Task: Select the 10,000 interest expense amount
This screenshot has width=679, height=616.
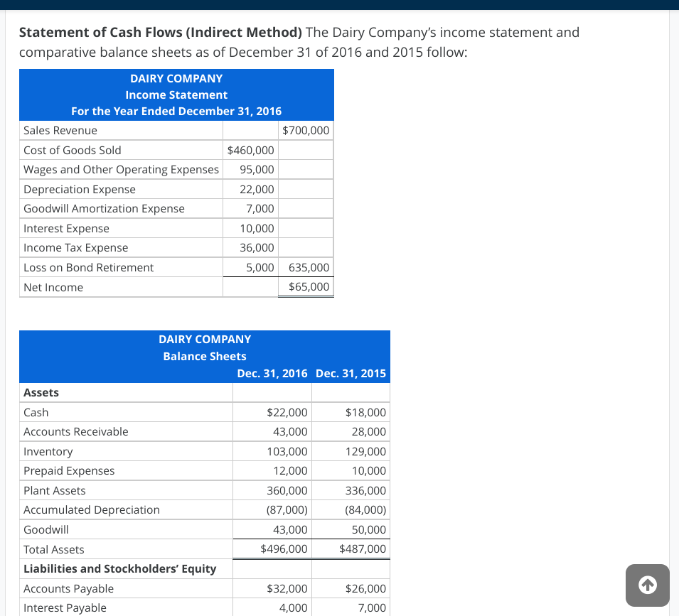Action: (x=257, y=228)
